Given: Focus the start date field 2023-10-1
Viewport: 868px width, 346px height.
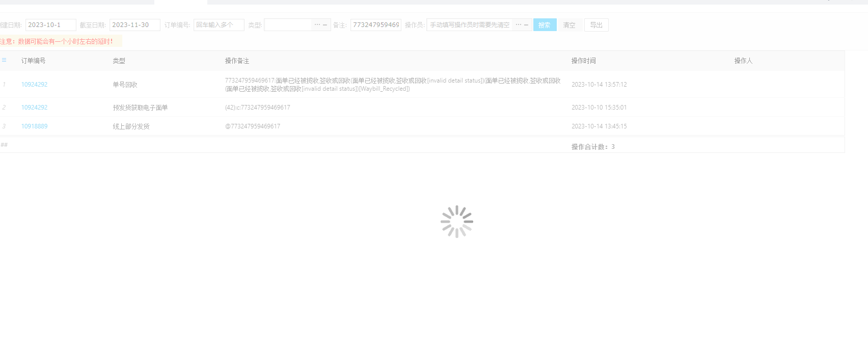Looking at the screenshot, I should (50, 25).
